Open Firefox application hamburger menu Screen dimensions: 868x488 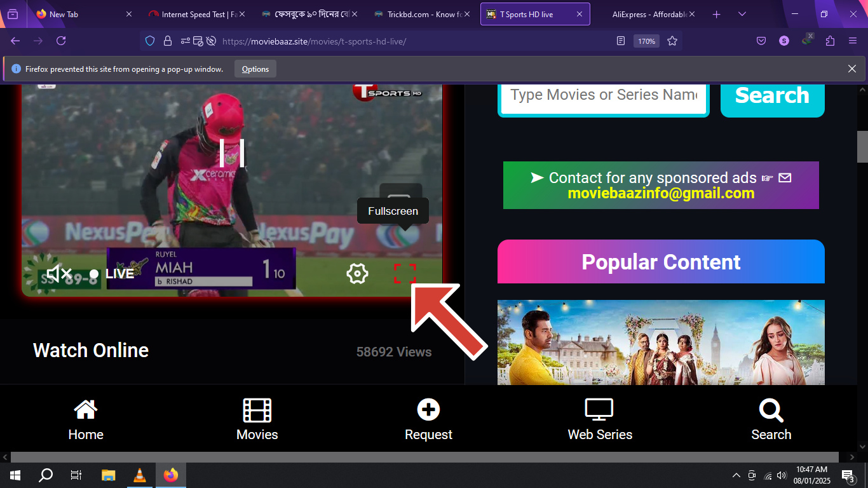pyautogui.click(x=853, y=41)
